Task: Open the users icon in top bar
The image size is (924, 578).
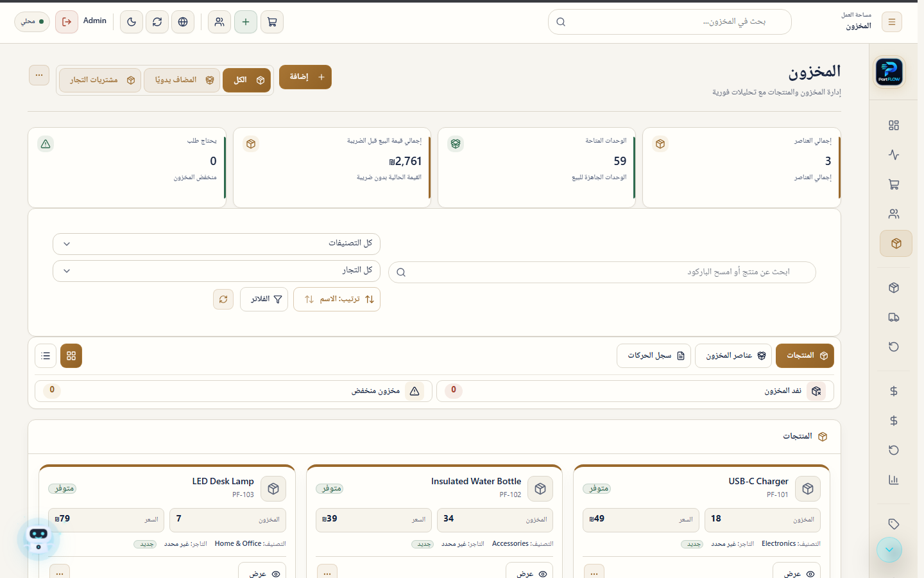Action: tap(219, 22)
